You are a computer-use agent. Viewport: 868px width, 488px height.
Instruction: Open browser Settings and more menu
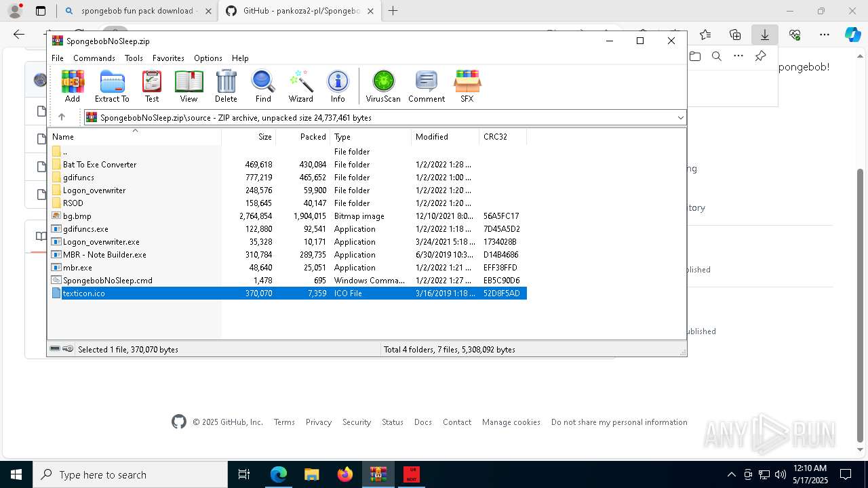coord(824,35)
